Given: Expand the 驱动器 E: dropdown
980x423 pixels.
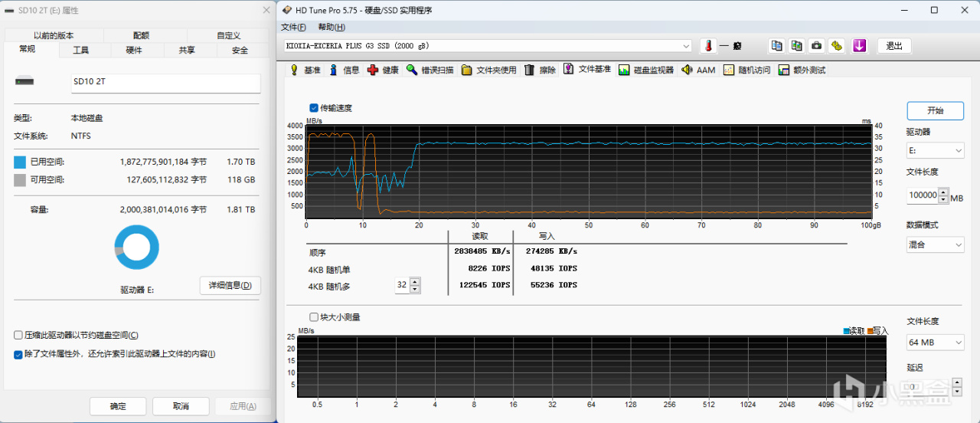Looking at the screenshot, I should 935,150.
